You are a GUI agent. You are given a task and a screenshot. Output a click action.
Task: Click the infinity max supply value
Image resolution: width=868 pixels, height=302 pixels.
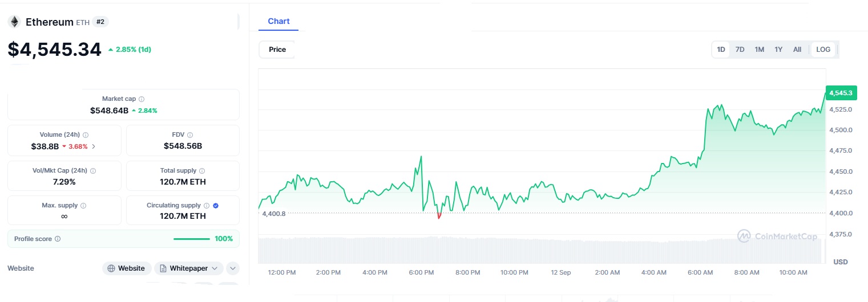[x=64, y=217]
